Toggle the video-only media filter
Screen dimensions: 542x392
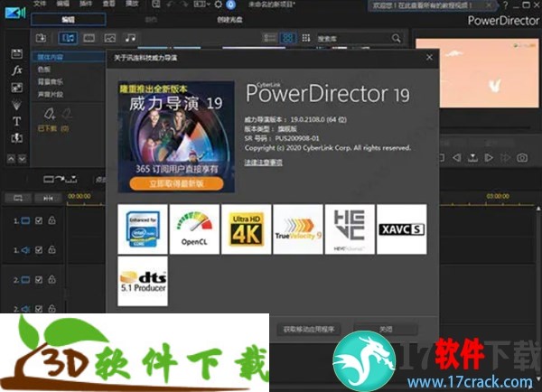click(89, 38)
